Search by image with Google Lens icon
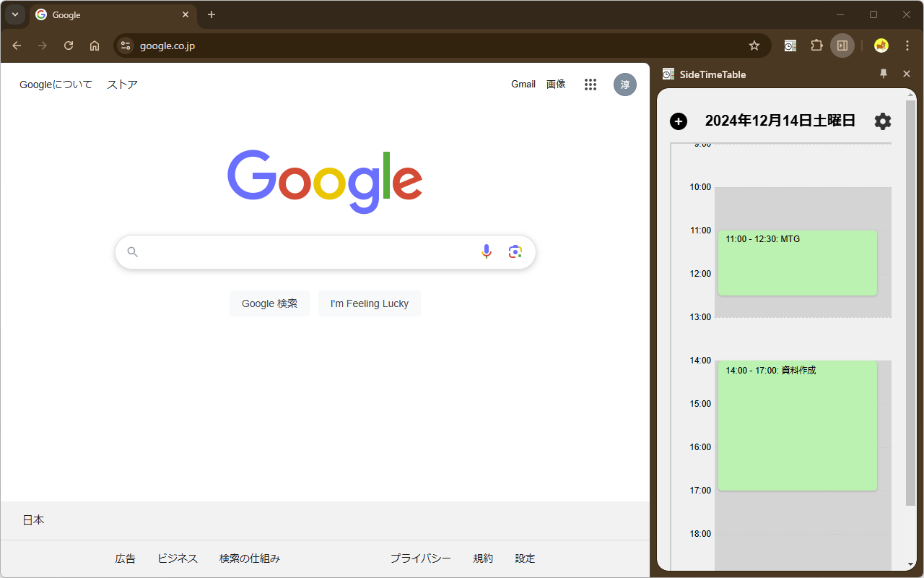The height and width of the screenshot is (578, 924). pyautogui.click(x=515, y=251)
